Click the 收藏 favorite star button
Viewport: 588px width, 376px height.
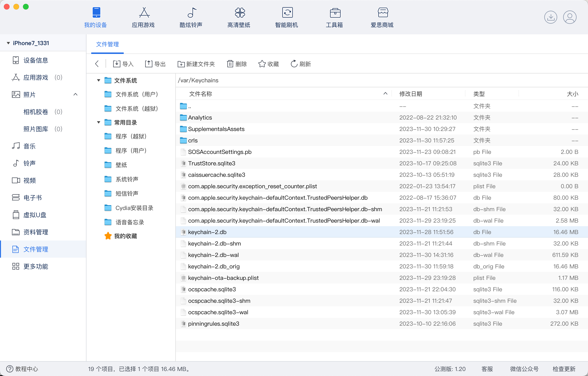pos(269,64)
